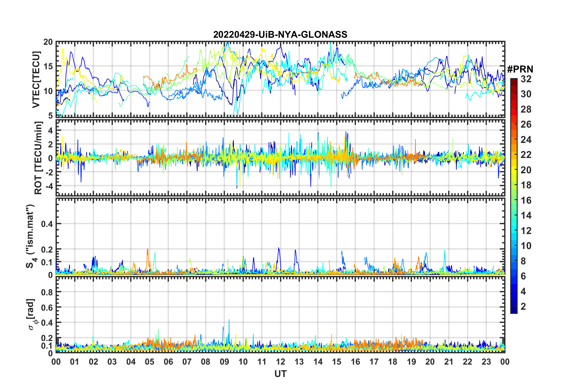Screen dimensions: 561x392
Task: Click the PRN color scale bar
Action: (x=514, y=196)
